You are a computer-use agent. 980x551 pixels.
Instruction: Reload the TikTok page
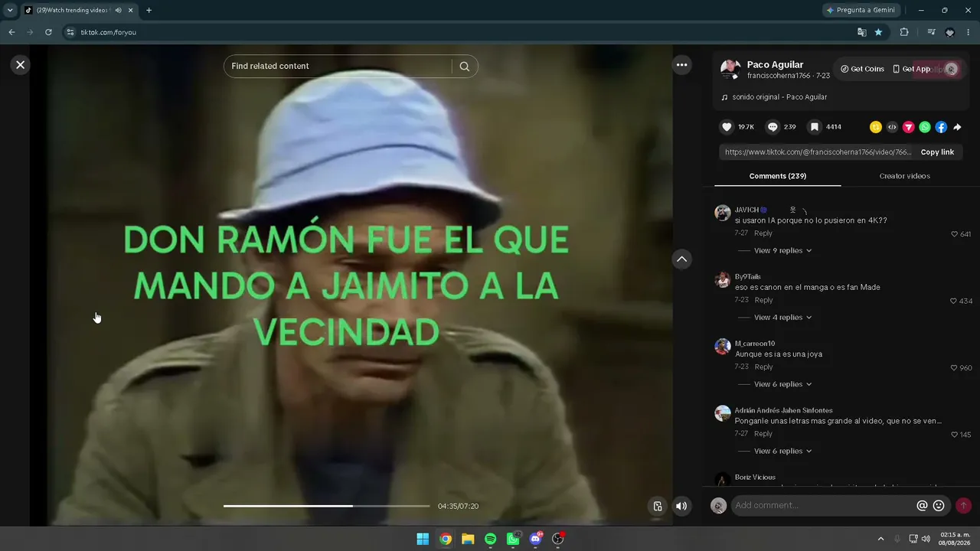tap(48, 32)
